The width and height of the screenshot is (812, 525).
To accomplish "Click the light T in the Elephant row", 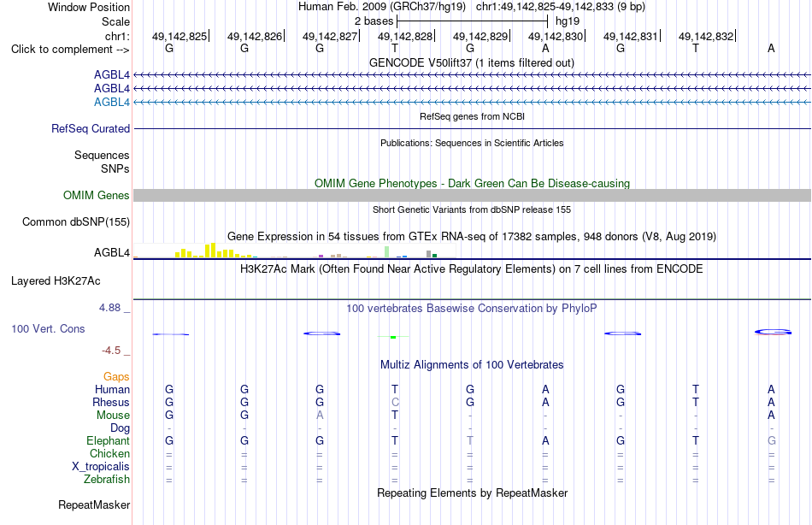I will pyautogui.click(x=470, y=440).
